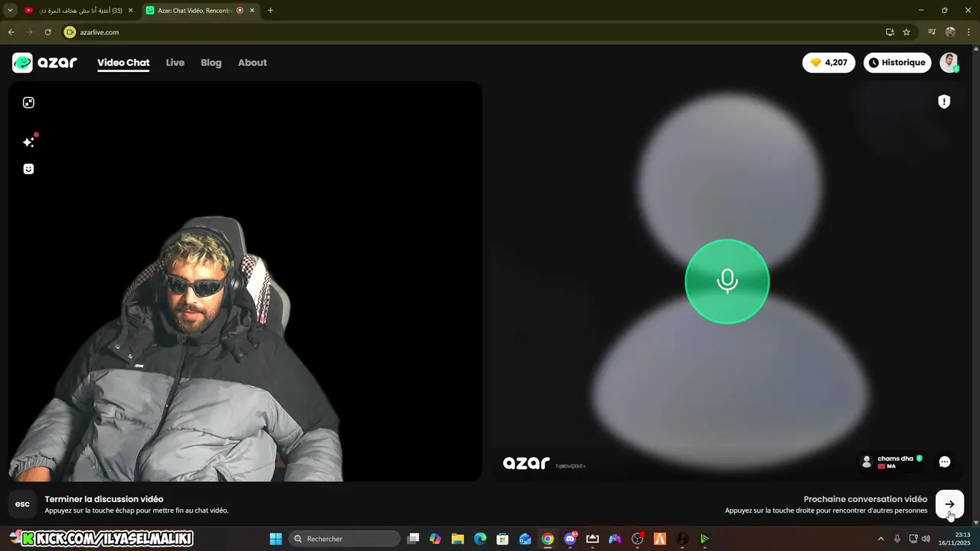Click the Prochaine conversation vidéo label
This screenshot has height=551, width=980.
[x=865, y=499]
